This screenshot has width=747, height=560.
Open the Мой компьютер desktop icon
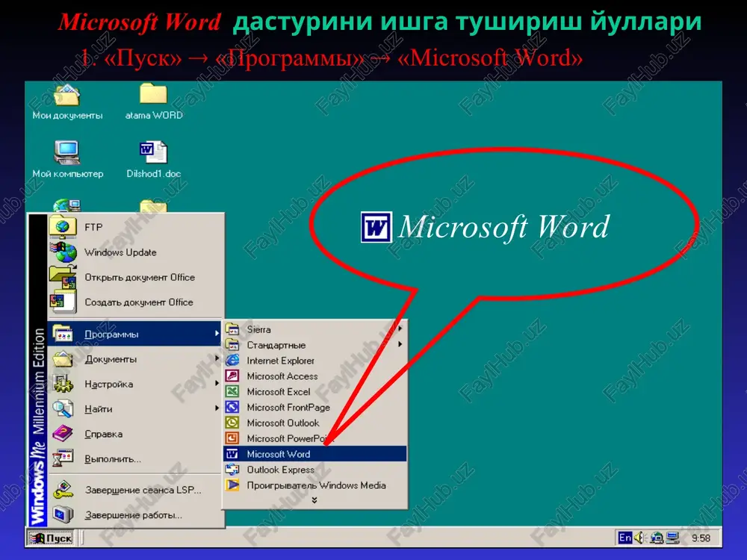pyautogui.click(x=66, y=152)
